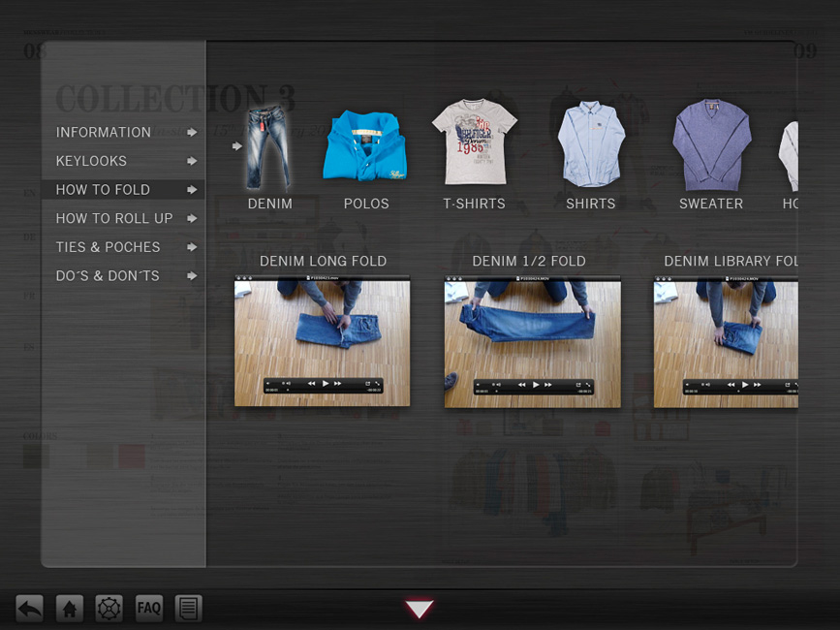Screen dimensions: 840x630
Task: Select the grey T-shirt category image
Action: pos(474,142)
